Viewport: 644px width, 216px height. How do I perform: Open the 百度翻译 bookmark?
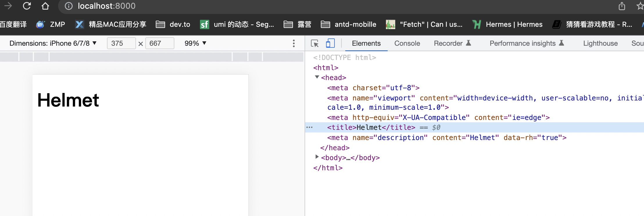(x=13, y=24)
